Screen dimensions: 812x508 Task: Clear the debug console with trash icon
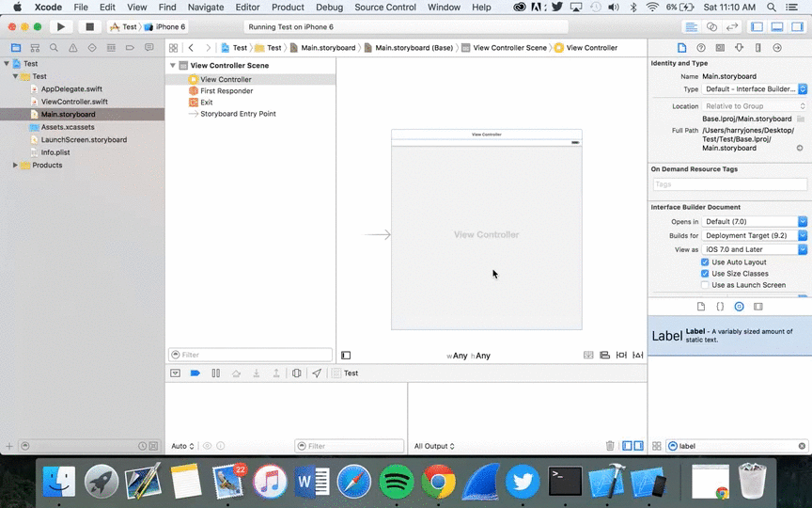[610, 446]
